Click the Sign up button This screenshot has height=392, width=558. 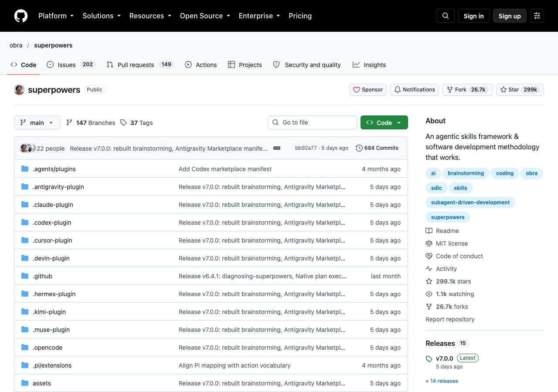pyautogui.click(x=510, y=16)
